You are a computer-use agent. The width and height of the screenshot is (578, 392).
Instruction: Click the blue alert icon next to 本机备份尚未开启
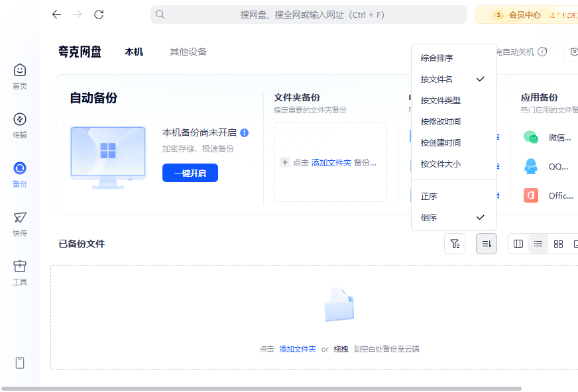[244, 133]
